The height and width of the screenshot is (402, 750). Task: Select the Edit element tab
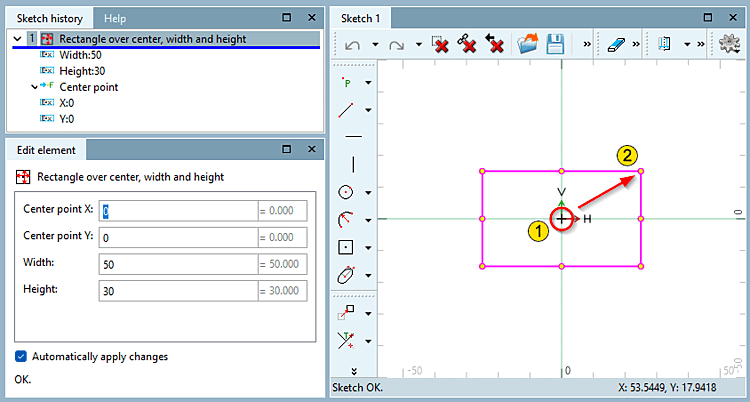tap(46, 150)
